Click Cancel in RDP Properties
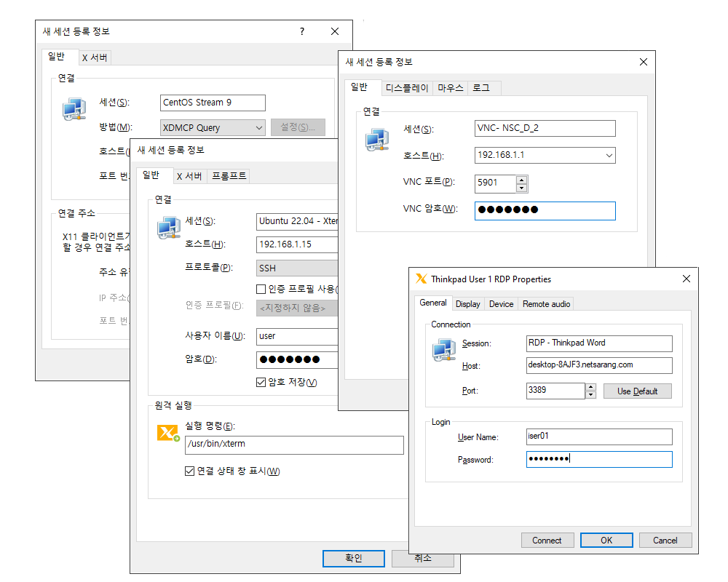Image resolution: width=728 pixels, height=582 pixels. (665, 541)
